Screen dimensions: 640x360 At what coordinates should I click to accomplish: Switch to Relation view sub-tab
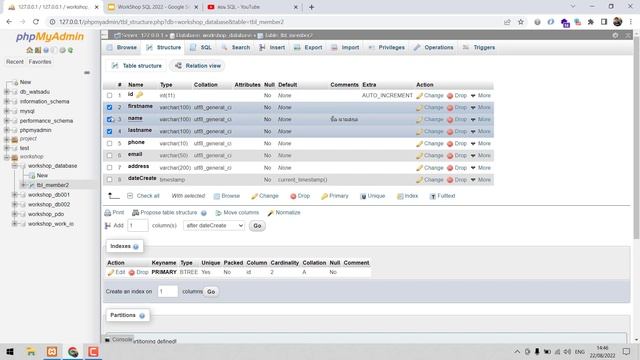pos(198,66)
